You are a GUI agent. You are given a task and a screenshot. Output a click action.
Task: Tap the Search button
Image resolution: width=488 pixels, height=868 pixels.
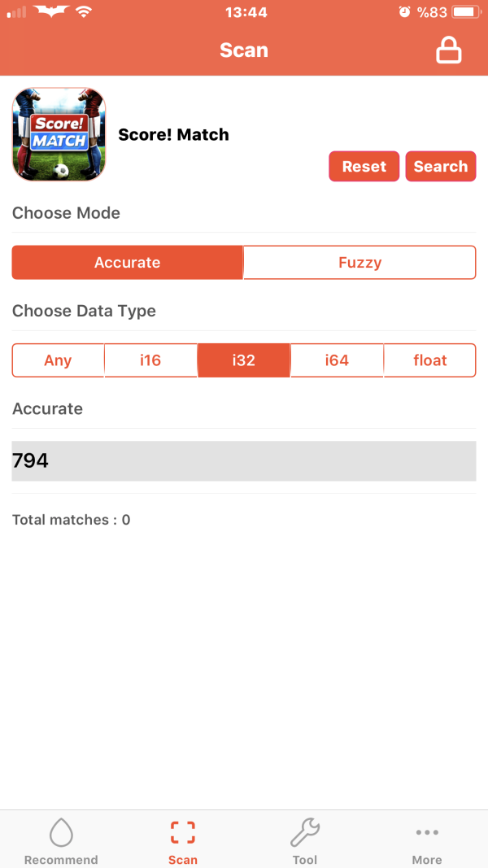(440, 166)
